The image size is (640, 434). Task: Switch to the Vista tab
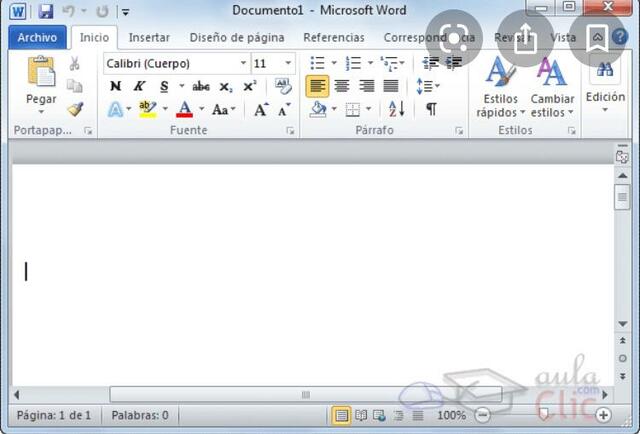click(x=563, y=38)
